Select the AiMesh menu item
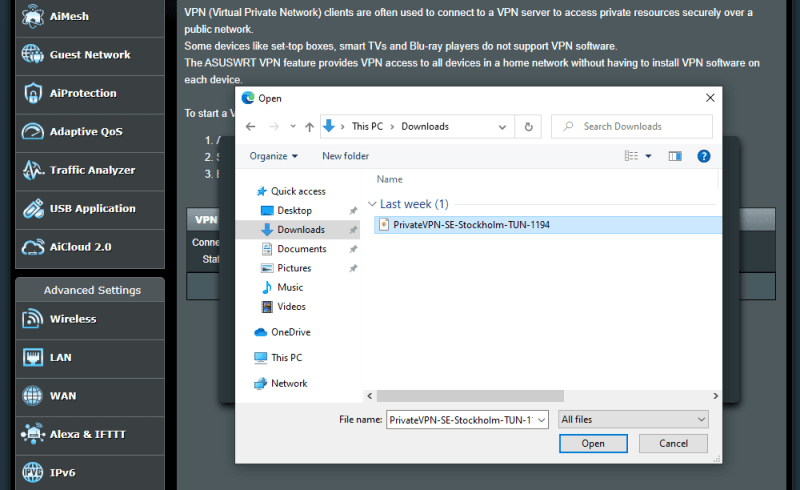This screenshot has height=490, width=800. point(90,16)
